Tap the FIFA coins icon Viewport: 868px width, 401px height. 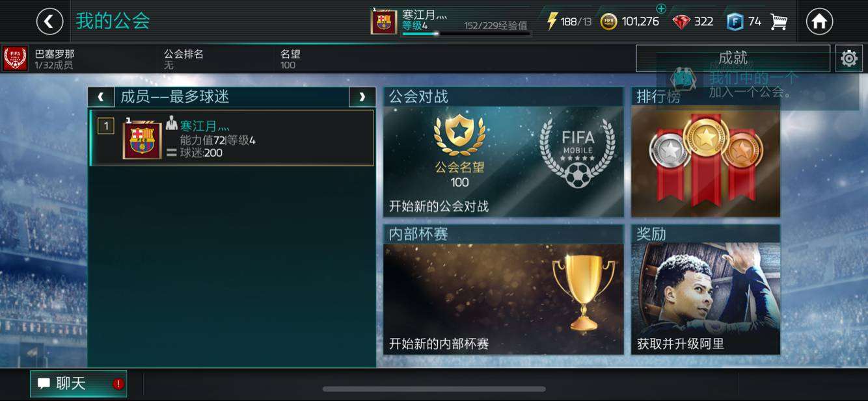tap(608, 21)
